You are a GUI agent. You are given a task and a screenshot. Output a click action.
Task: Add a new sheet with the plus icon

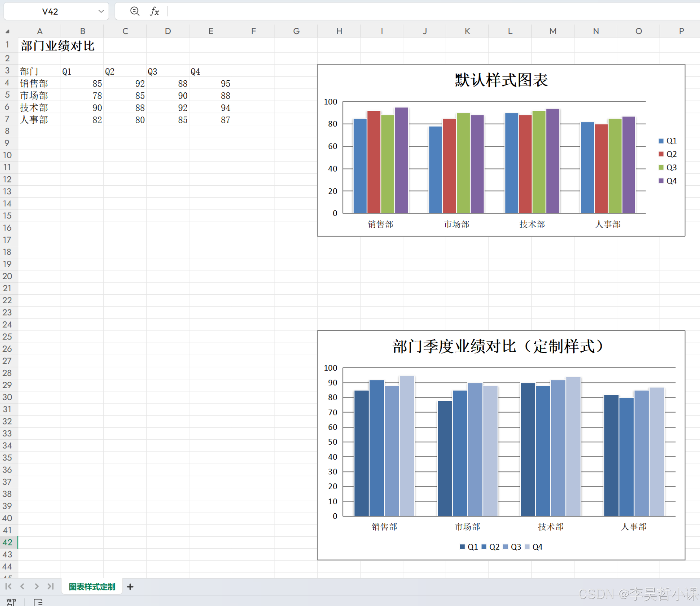[x=130, y=587]
